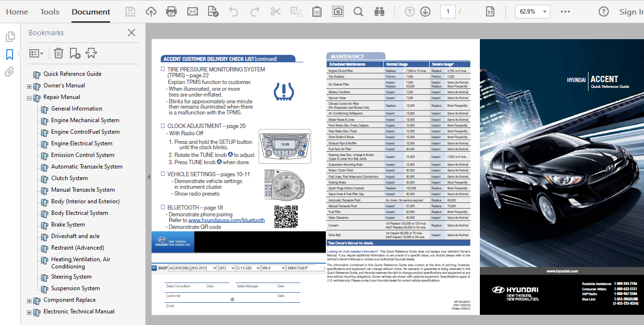Viewport: 644px width, 325px height.
Task: Take a snapshot with camera tool
Action: tap(339, 12)
